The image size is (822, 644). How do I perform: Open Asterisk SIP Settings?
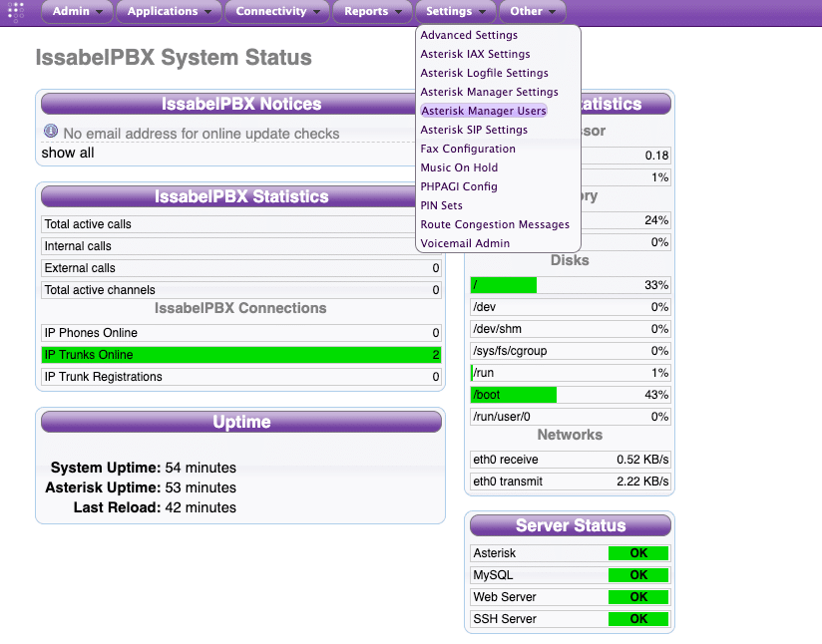[474, 130]
